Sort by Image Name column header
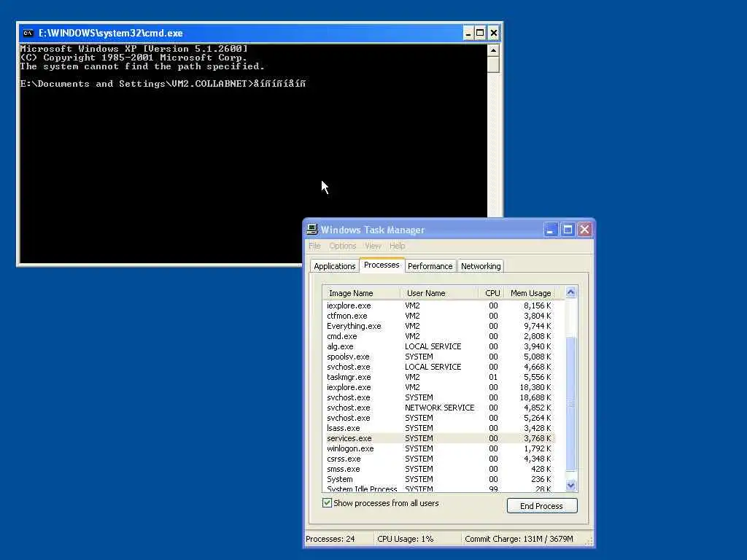The width and height of the screenshot is (747, 560). tap(361, 293)
